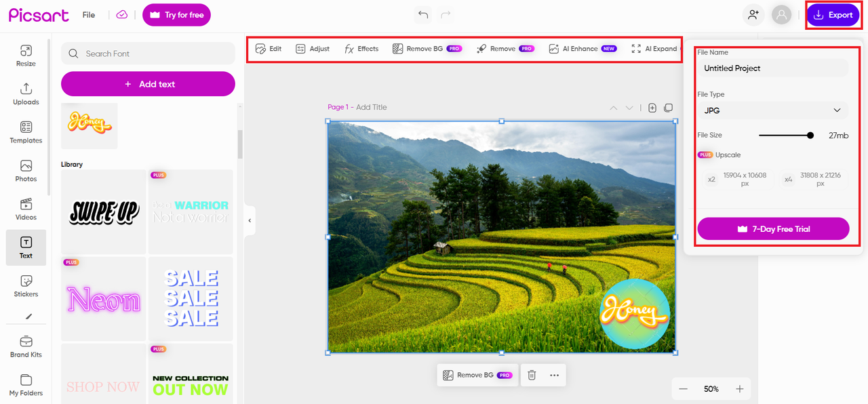The image size is (868, 404).
Task: Redo the last action
Action: tap(446, 14)
